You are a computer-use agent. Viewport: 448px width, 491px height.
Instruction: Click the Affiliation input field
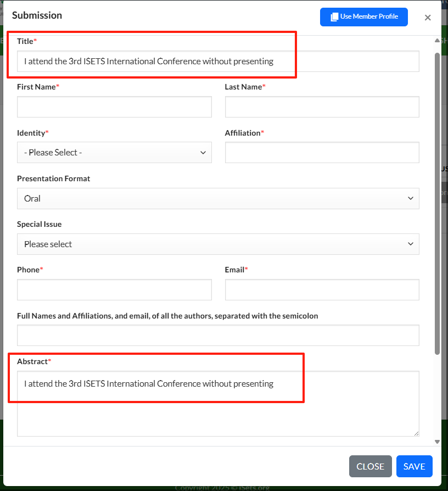pos(322,153)
